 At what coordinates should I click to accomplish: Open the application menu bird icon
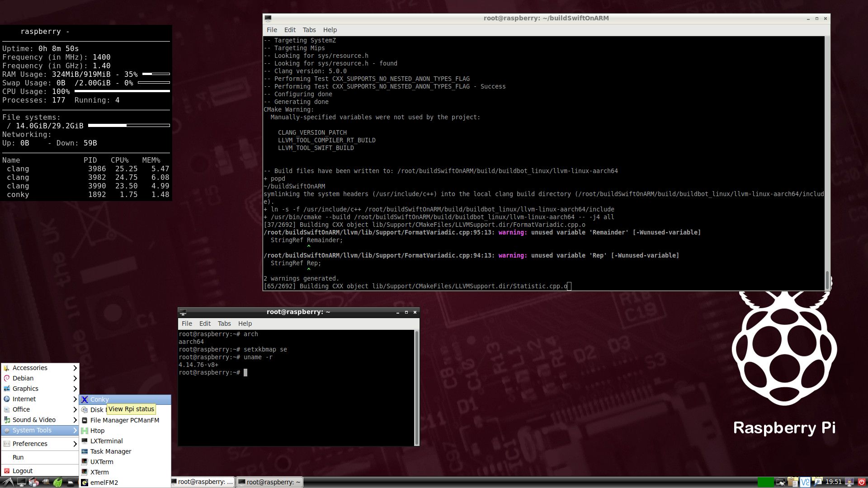pyautogui.click(x=8, y=482)
